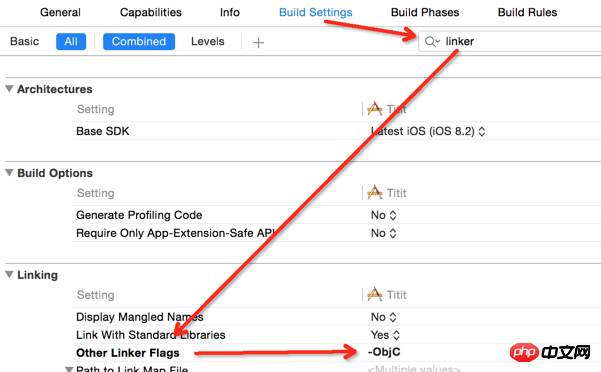Image resolution: width=601 pixels, height=372 pixels.
Task: Switch to Basic settings filter
Action: (x=25, y=41)
